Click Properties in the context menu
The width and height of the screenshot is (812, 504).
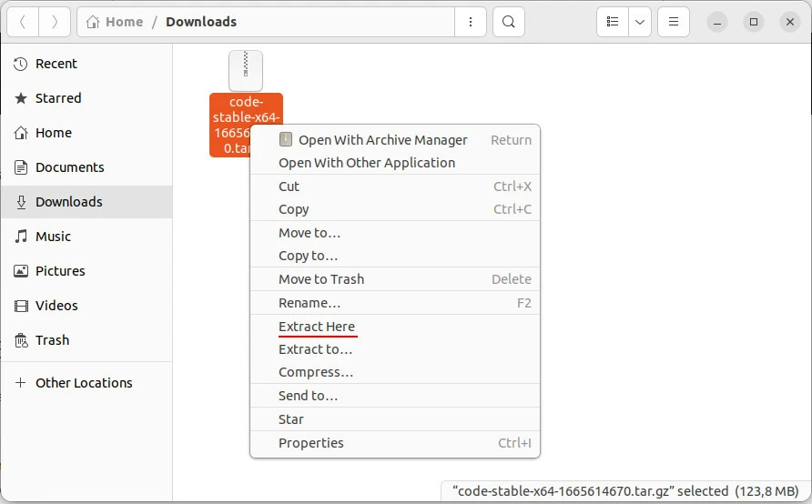point(311,443)
